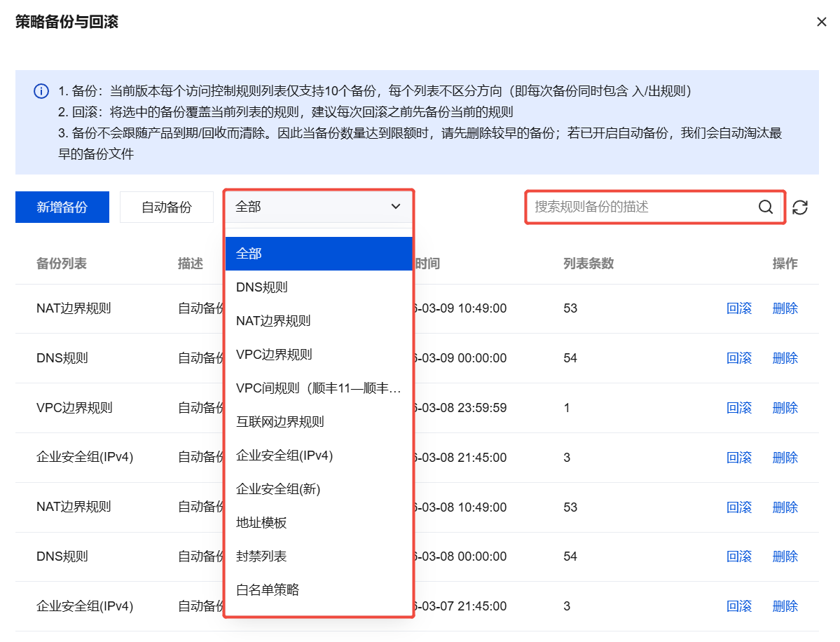Open the 自动备份 settings button
This screenshot has width=840, height=642.
pos(166,207)
